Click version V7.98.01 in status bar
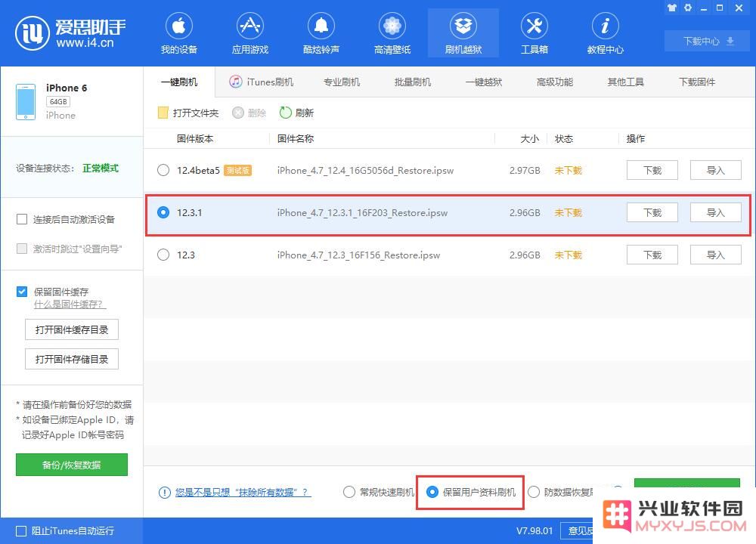Viewport: 756px width, 544px height. pos(534,531)
